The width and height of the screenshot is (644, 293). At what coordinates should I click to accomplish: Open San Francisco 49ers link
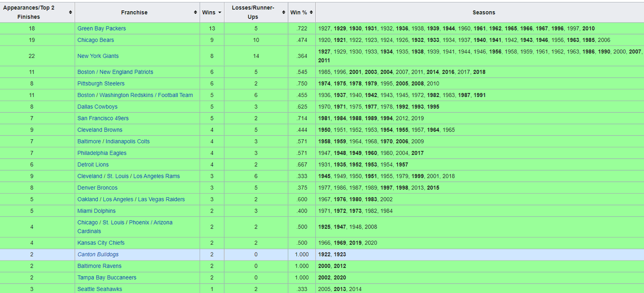tap(103, 118)
